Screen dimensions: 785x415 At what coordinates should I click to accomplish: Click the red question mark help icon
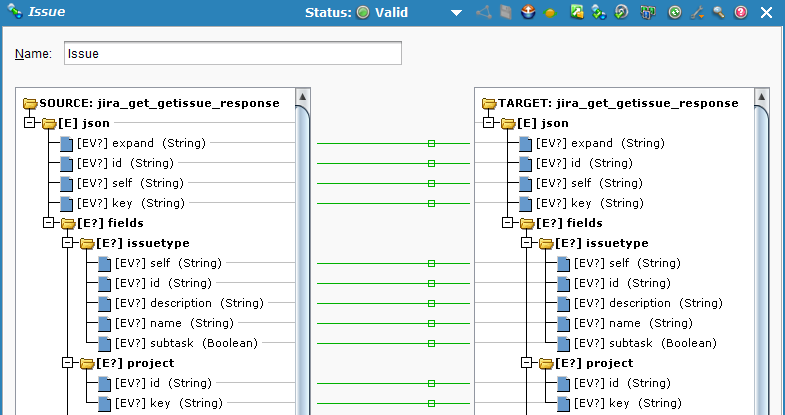click(x=741, y=13)
